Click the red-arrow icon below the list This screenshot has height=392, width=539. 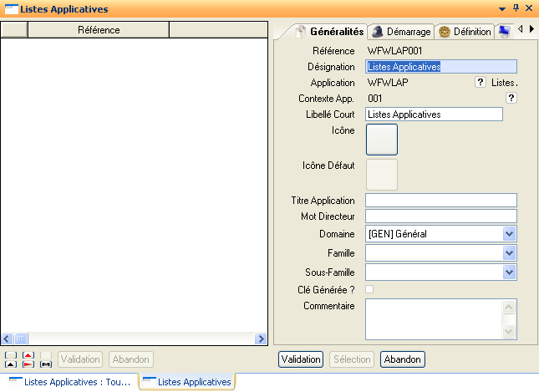(x=28, y=354)
